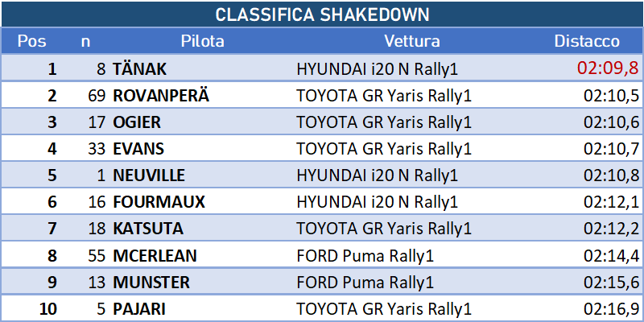Click car number 69 cell
This screenshot has width=644, height=322.
pyautogui.click(x=97, y=95)
